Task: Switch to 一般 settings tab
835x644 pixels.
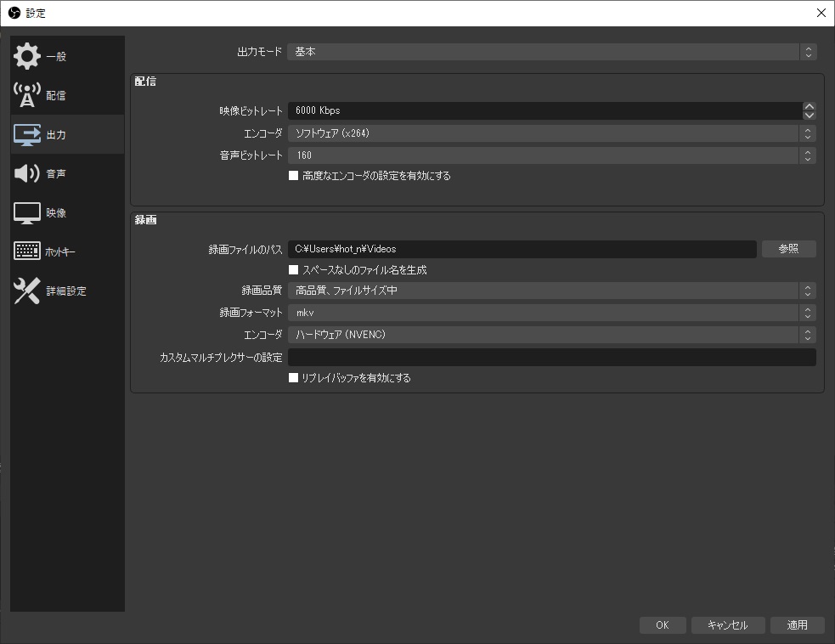Action: (67, 56)
